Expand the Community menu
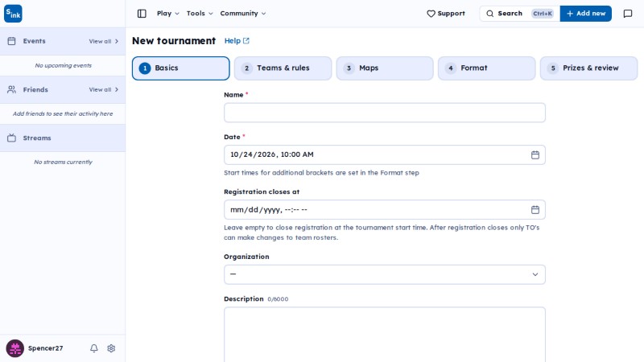Viewport: 644px width, 362px height. [243, 14]
